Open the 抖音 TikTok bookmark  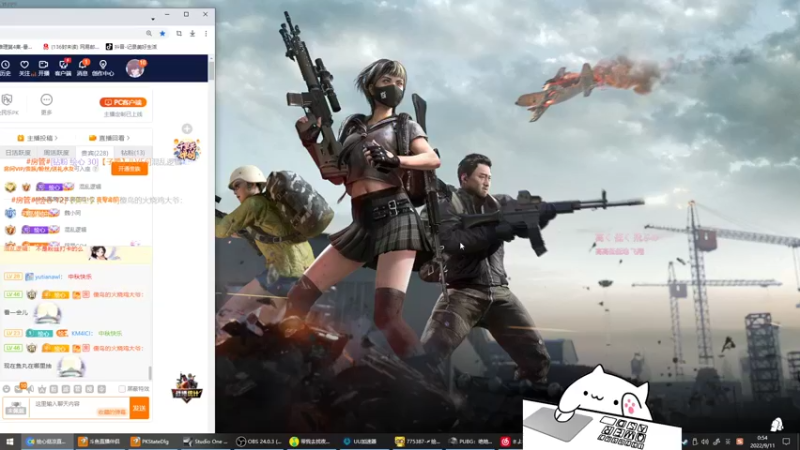tap(131, 46)
